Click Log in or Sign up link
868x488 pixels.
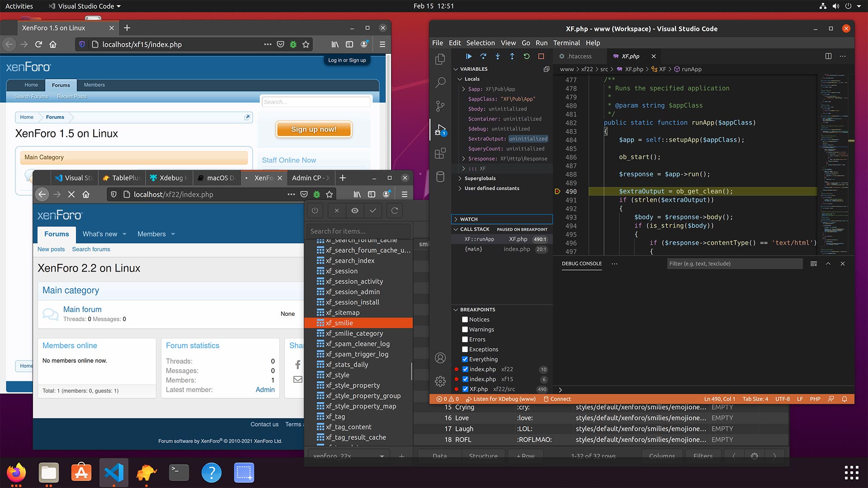[x=347, y=60]
